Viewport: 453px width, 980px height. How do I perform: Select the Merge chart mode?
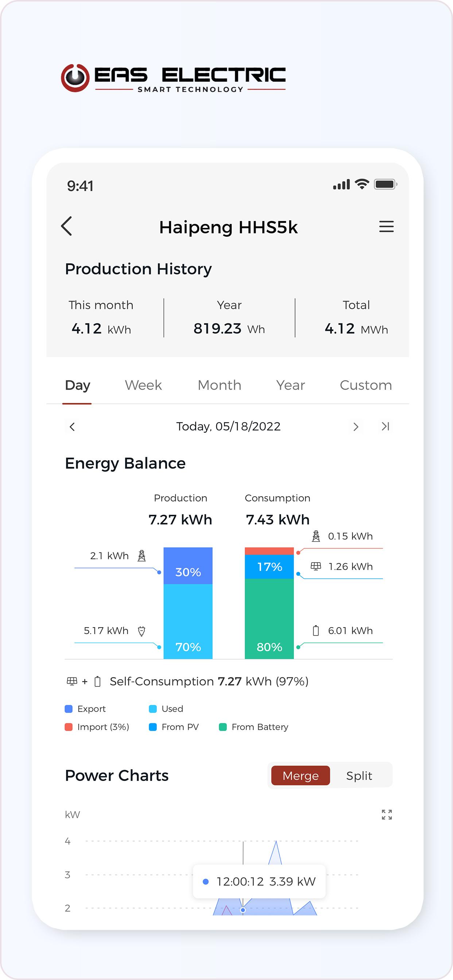tap(300, 776)
